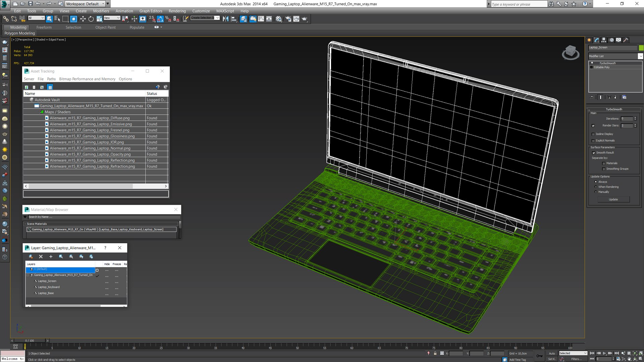The image size is (644, 362).
Task: Toggle Smooth Result checkbox
Action: pos(594,153)
